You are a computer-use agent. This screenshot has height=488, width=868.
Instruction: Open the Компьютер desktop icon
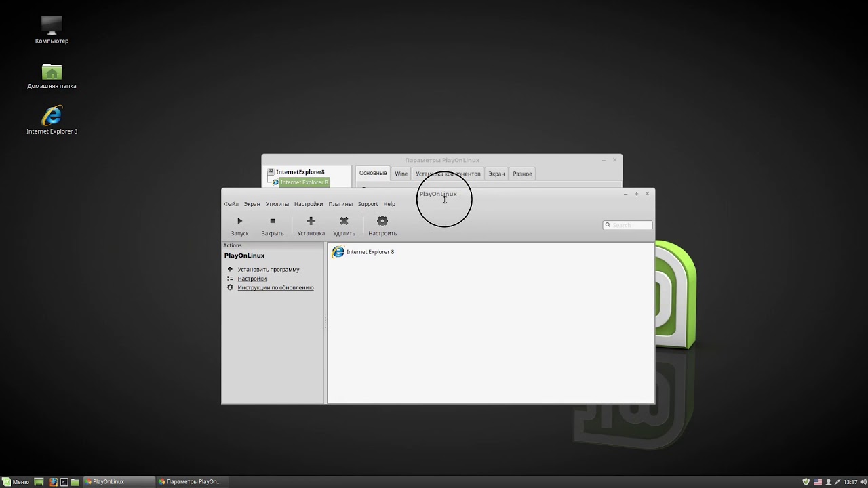52,30
